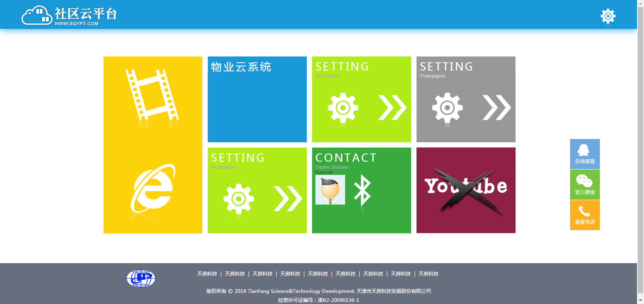Screen dimensions: 644x304
Task: Open the 物业云系统 blue tile
Action: click(257, 99)
